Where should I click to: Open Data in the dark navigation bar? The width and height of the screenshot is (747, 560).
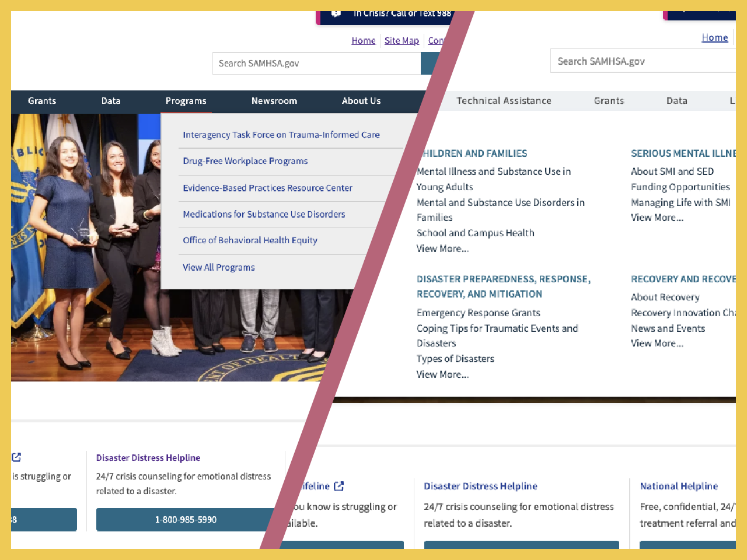pos(111,101)
